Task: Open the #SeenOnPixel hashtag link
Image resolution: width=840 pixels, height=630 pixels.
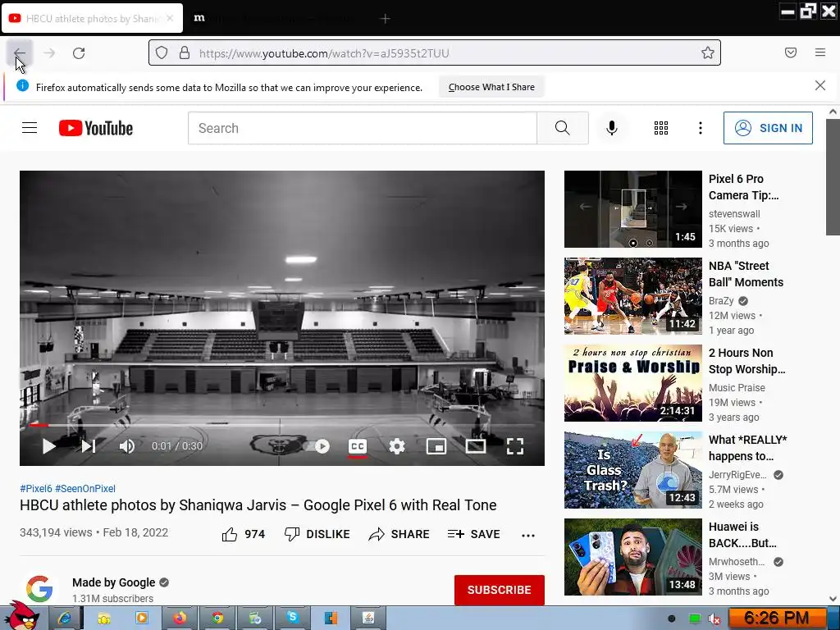Action: coord(85,489)
